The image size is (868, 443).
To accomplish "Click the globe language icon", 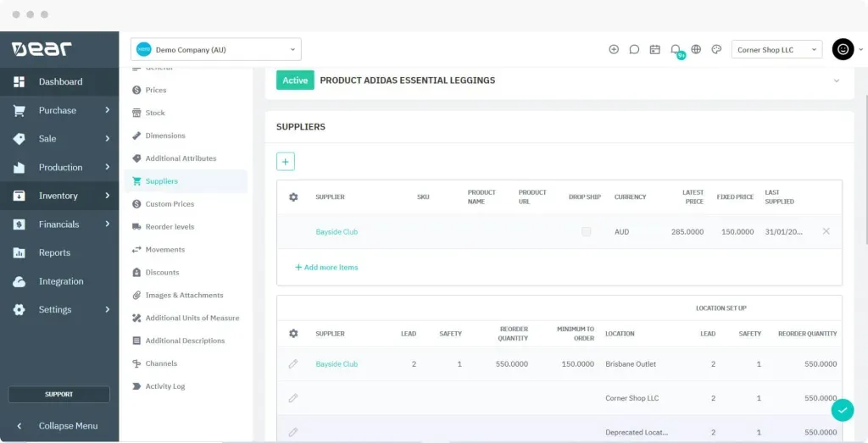I will (x=696, y=49).
